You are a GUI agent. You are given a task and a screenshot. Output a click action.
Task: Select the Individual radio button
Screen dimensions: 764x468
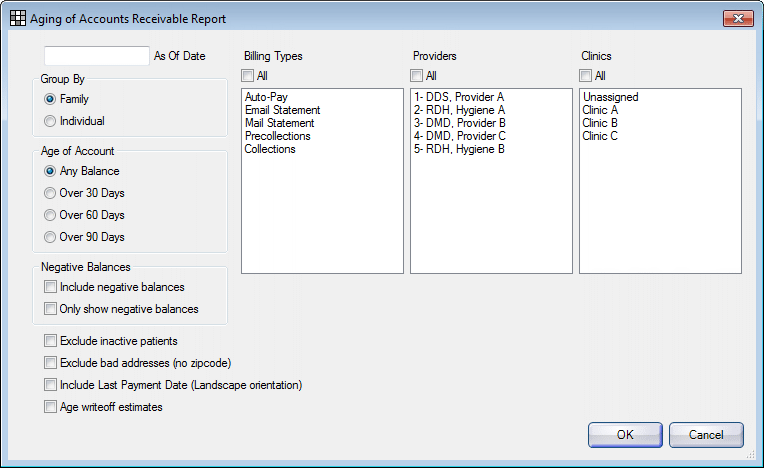tap(50, 121)
